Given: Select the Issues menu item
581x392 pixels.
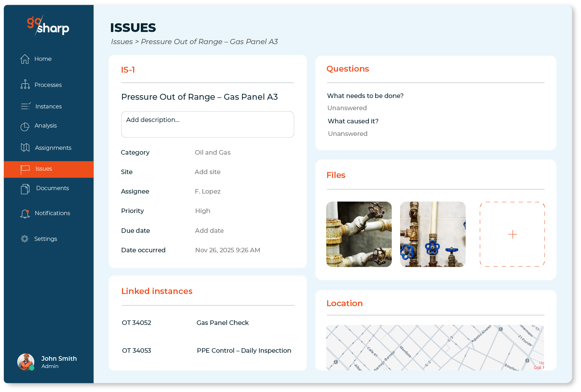Looking at the screenshot, I should click(44, 169).
